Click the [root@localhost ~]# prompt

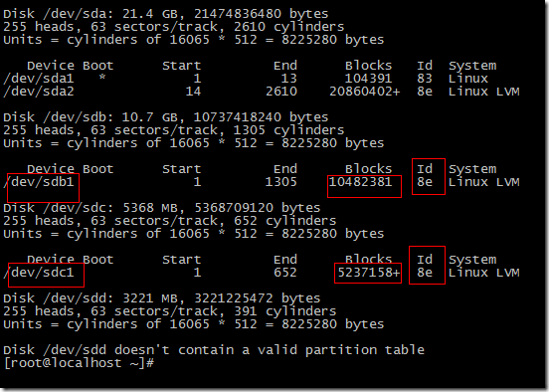(79, 363)
